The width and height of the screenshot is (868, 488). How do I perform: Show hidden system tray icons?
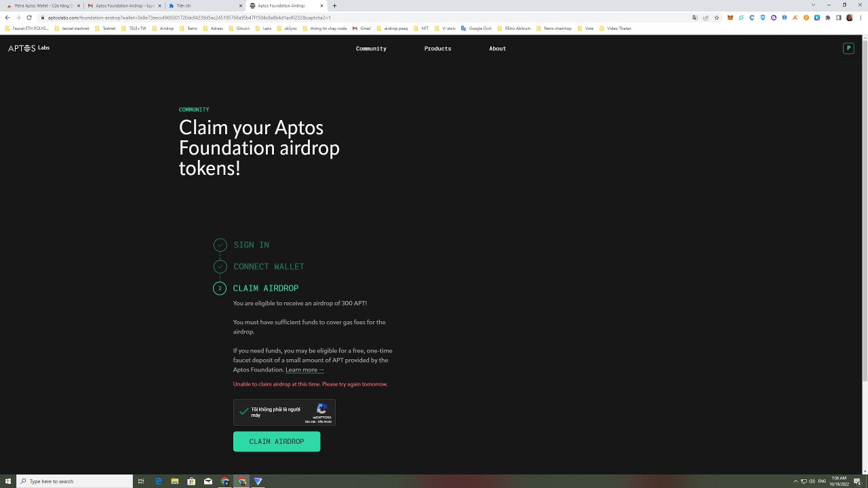[795, 481]
